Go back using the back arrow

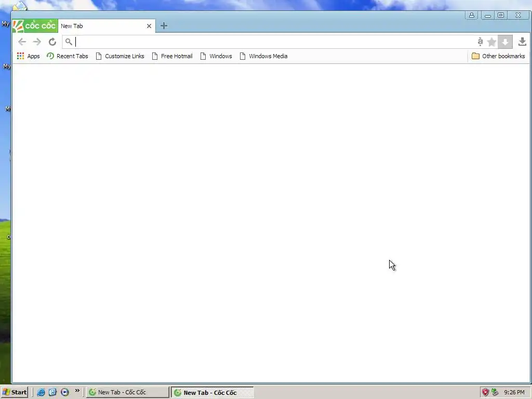pyautogui.click(x=22, y=42)
